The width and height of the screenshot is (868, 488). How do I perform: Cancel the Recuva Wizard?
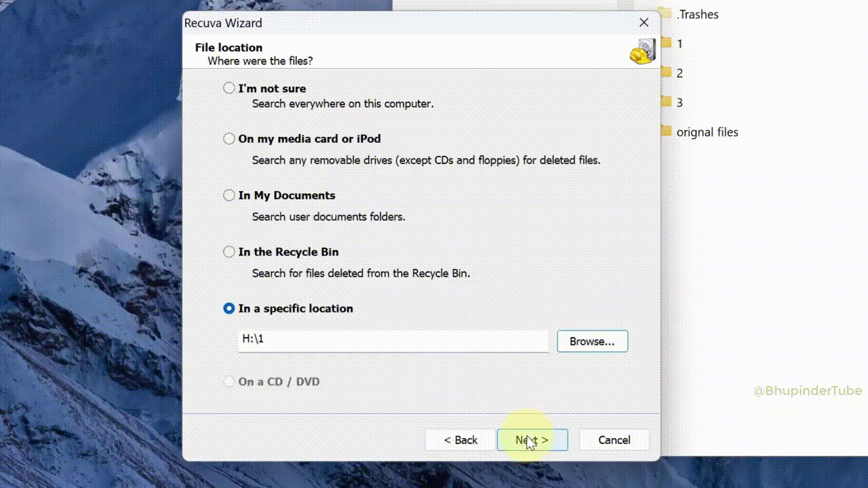614,440
